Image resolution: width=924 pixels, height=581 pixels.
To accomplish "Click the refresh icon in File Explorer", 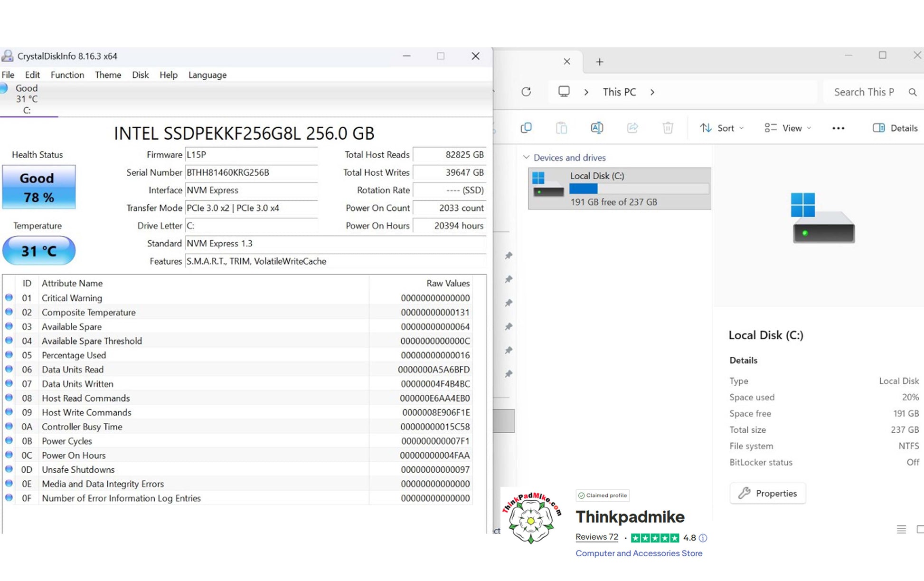I will click(x=526, y=92).
